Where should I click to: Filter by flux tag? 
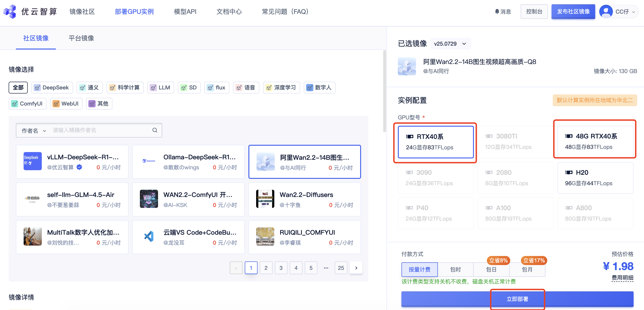tap(217, 88)
